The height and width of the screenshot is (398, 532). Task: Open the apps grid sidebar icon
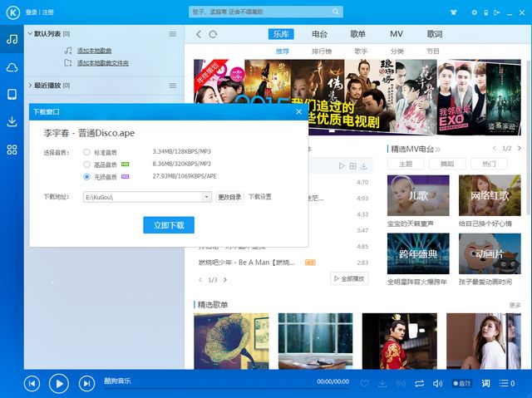(x=12, y=150)
